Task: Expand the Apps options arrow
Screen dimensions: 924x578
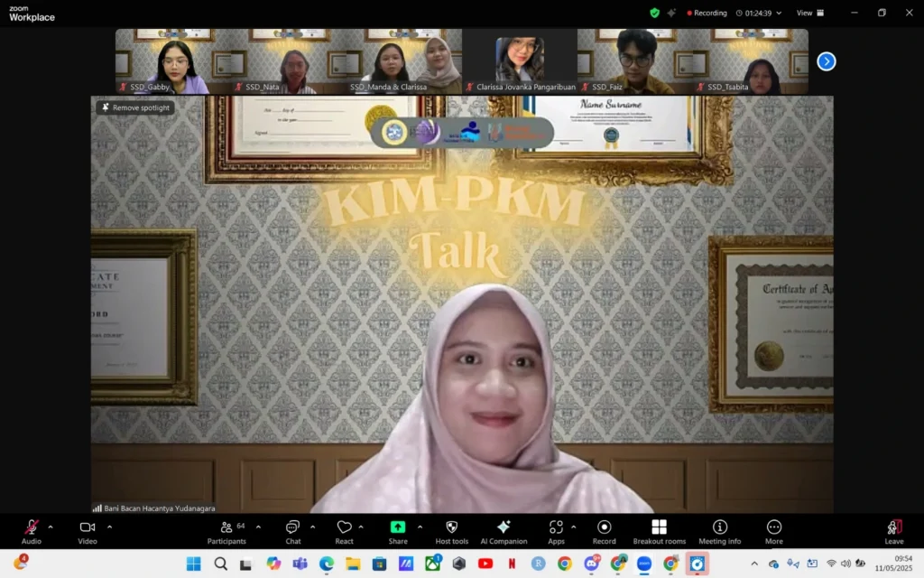Action: click(573, 527)
